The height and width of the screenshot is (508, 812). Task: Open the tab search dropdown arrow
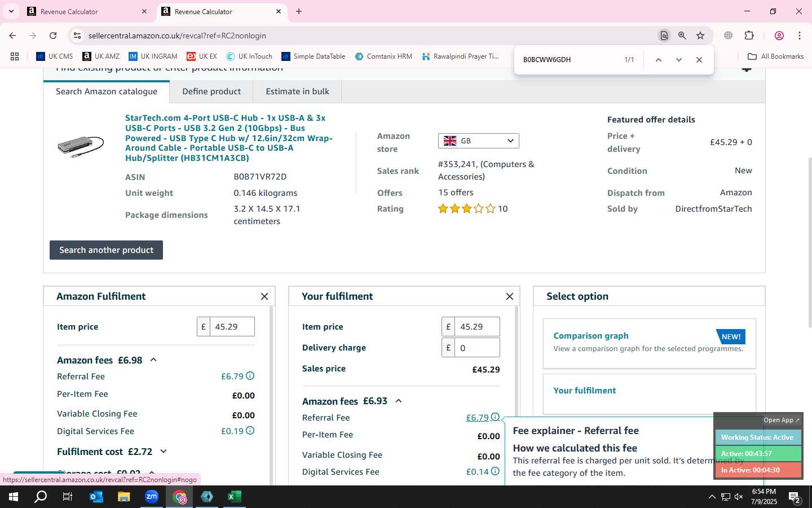pos(11,11)
